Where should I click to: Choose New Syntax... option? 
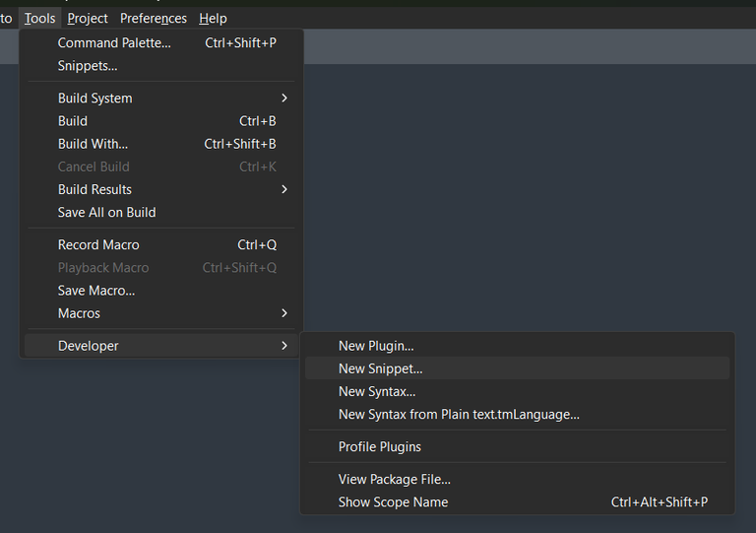click(x=377, y=391)
